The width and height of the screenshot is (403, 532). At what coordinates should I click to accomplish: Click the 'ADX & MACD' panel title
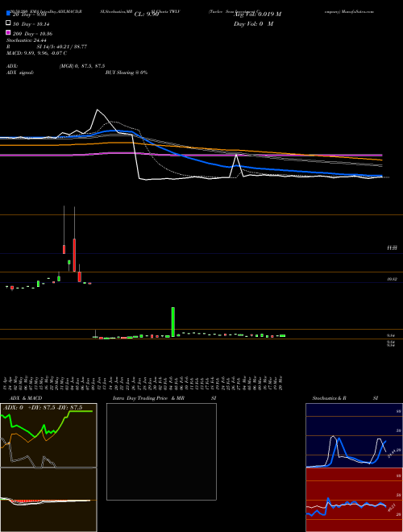(26, 398)
